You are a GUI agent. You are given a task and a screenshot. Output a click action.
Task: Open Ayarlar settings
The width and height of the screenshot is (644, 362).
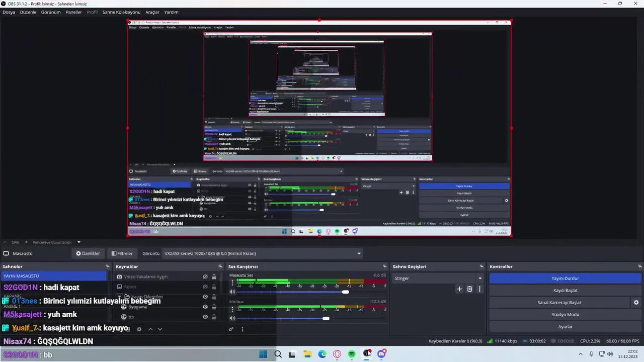click(x=565, y=327)
